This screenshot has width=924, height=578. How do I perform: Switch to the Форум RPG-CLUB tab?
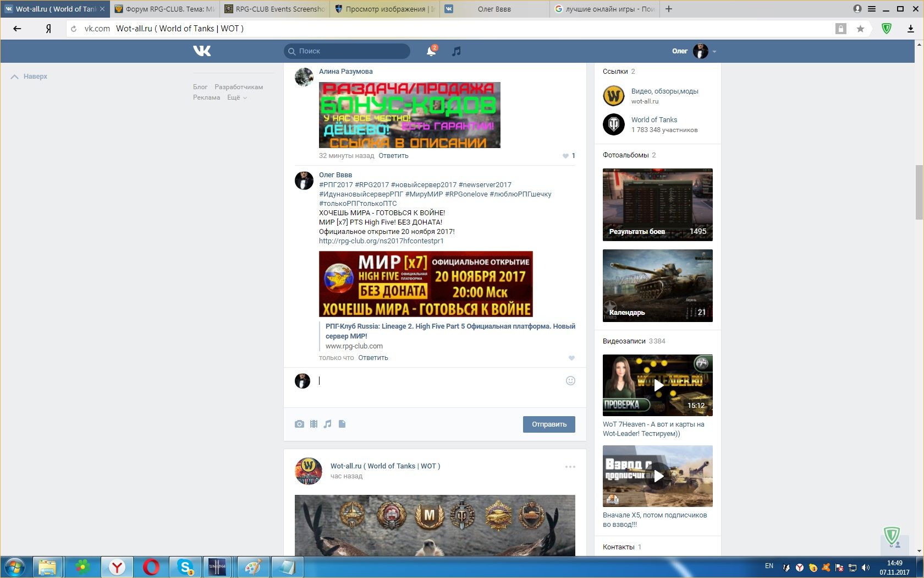coord(165,9)
